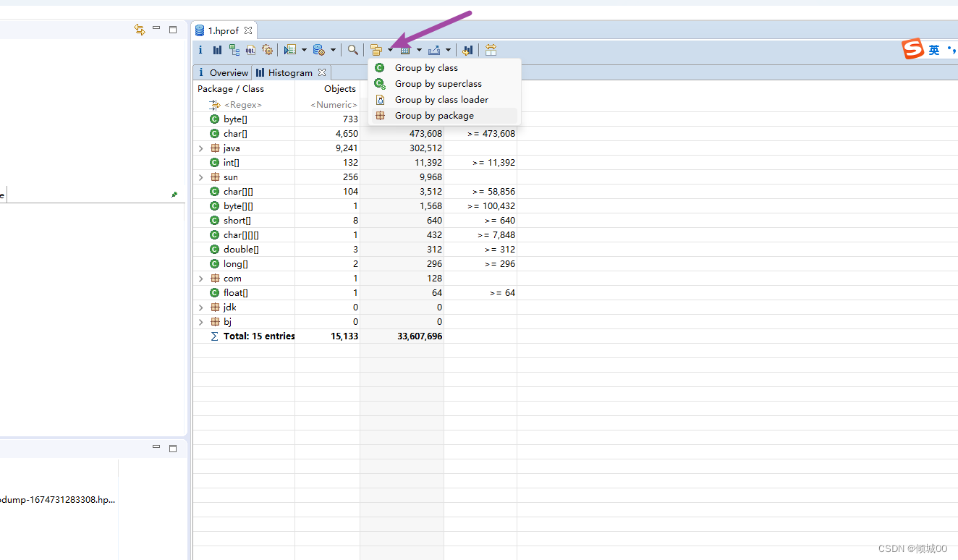This screenshot has width=958, height=560.
Task: Click the 33,607,696 total heap value
Action: pos(420,336)
